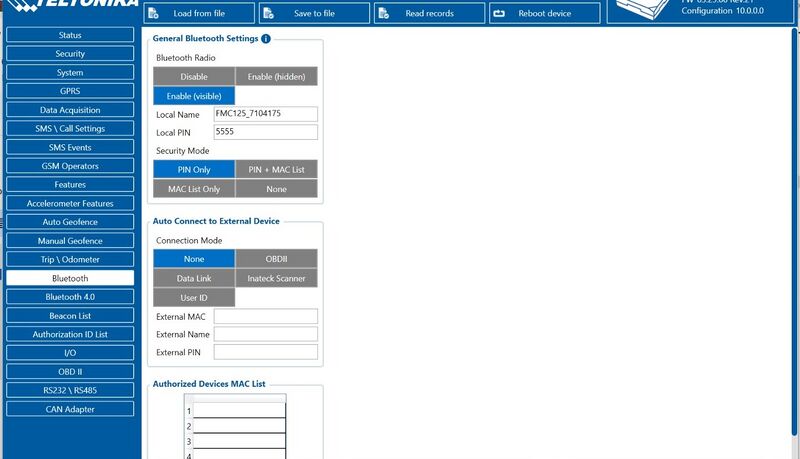Open the I/O section

click(70, 352)
